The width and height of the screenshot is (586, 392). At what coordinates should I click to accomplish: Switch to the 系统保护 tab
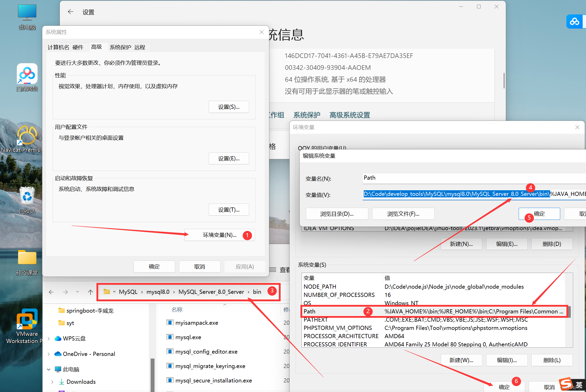(120, 47)
